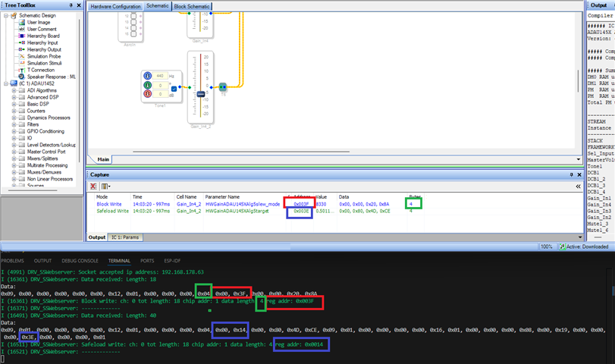Click the Gain_In4_2 slider handle
The width and height of the screenshot is (615, 364).
[x=201, y=94]
